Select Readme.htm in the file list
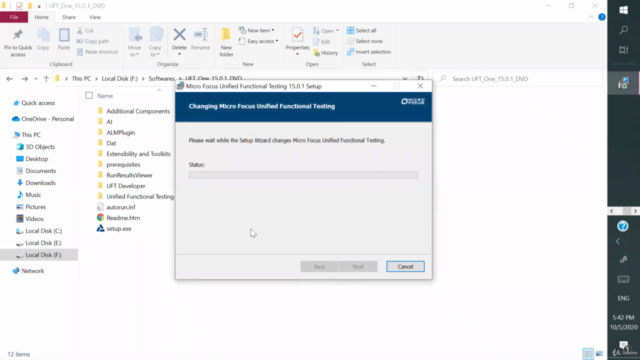Screen dimensions: 640x360 tap(123, 218)
